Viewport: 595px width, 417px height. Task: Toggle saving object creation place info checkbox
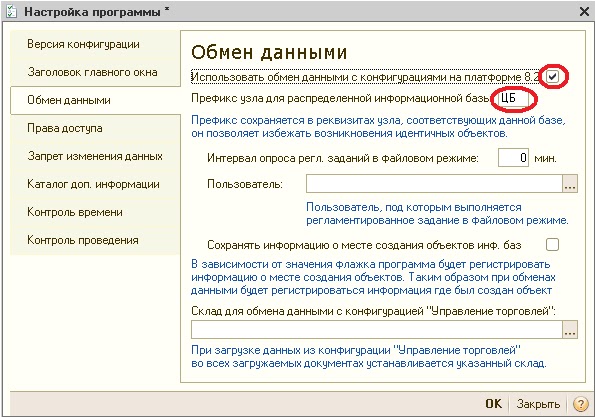click(x=552, y=245)
